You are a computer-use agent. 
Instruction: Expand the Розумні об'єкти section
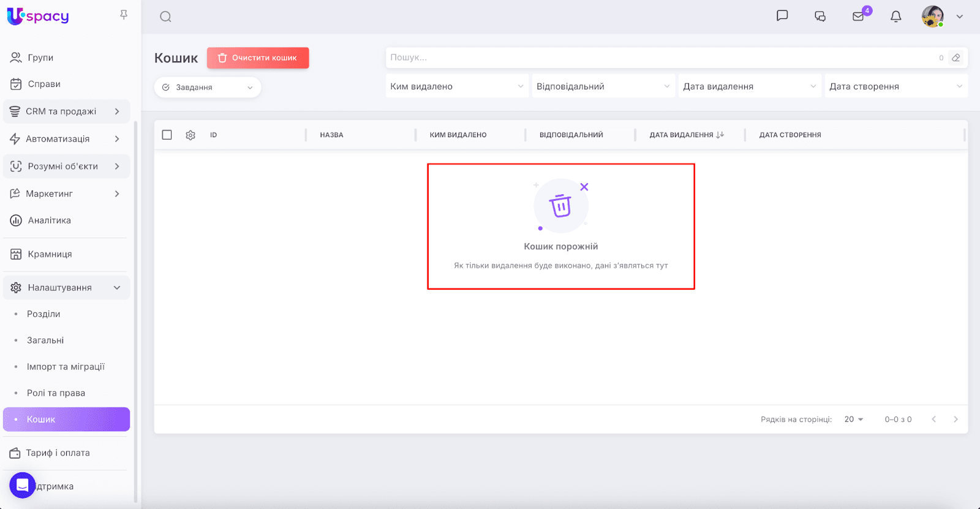pyautogui.click(x=66, y=167)
